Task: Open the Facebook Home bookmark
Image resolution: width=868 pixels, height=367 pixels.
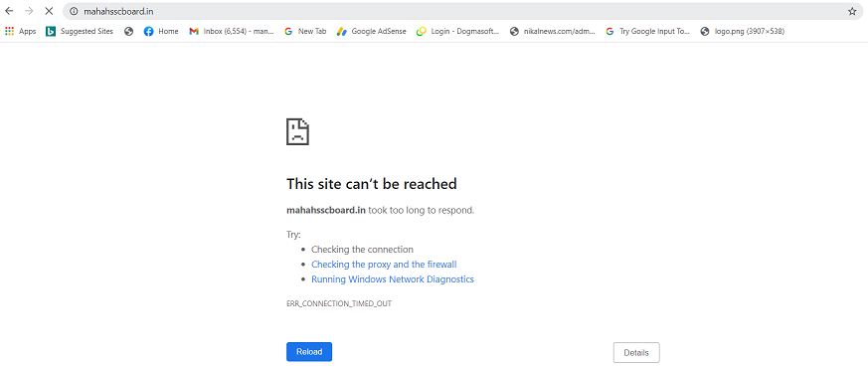Action: (161, 32)
